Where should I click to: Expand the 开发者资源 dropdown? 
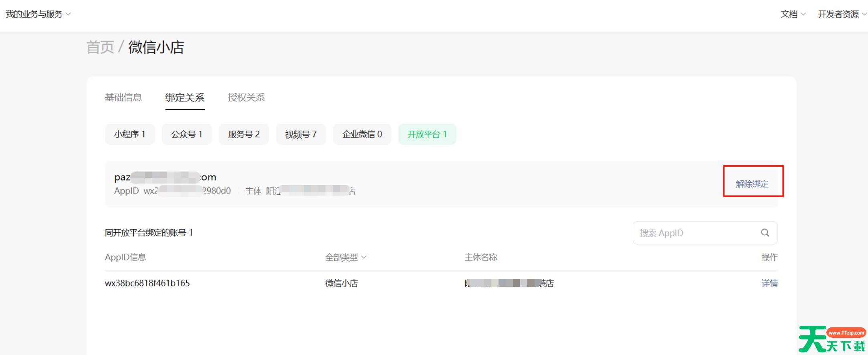pos(842,14)
